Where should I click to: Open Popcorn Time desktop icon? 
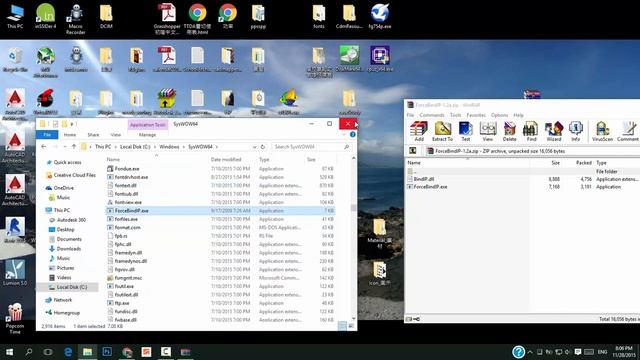coord(15,319)
